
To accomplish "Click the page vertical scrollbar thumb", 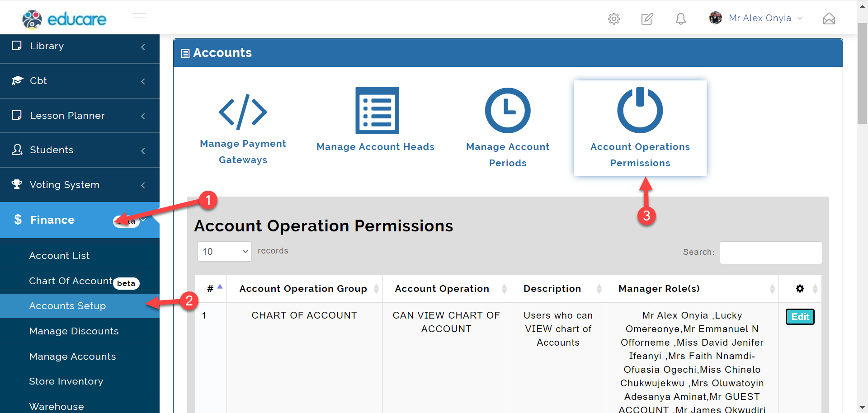I will click(x=862, y=72).
